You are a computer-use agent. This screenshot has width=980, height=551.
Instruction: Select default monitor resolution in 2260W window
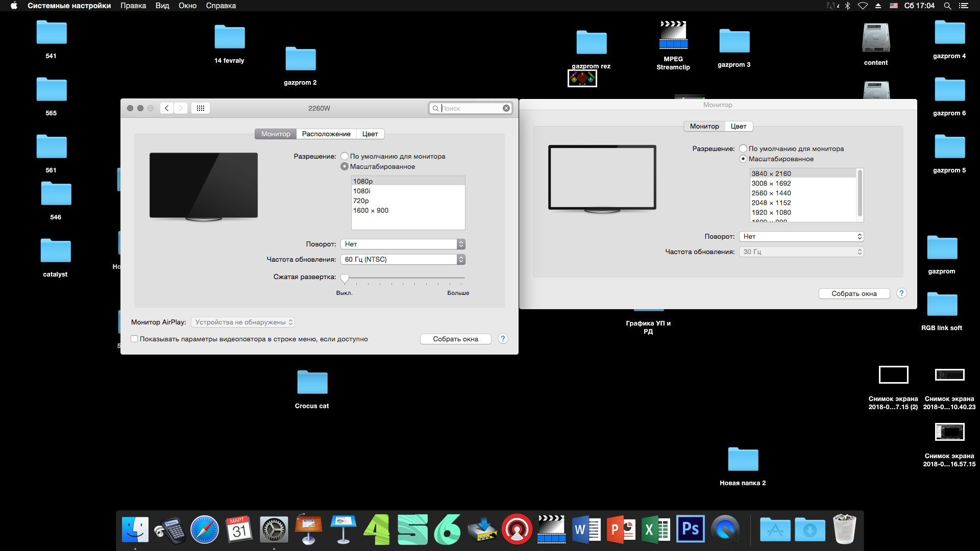pyautogui.click(x=345, y=156)
